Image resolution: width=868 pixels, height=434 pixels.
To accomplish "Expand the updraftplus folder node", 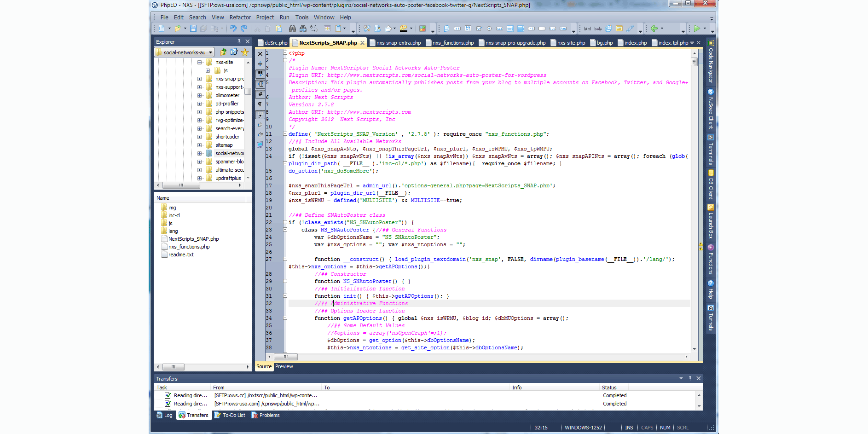I will pyautogui.click(x=200, y=178).
